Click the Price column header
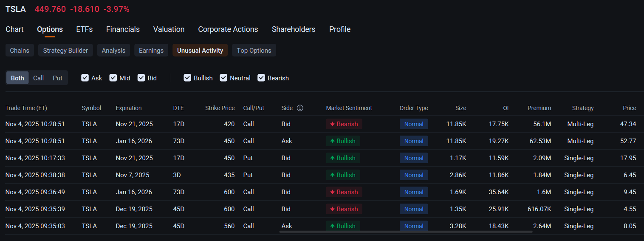The image size is (644, 241). [630, 108]
